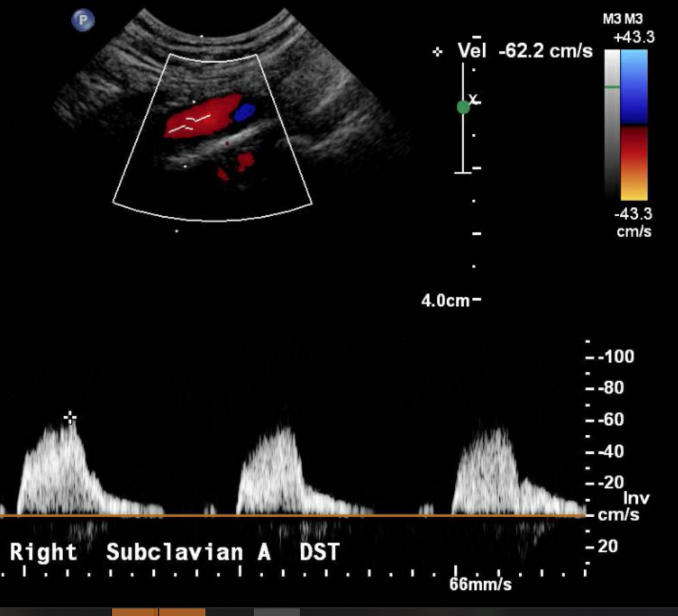The width and height of the screenshot is (678, 616).
Task: Click the red subclavian artery color flow region
Action: coord(202,117)
